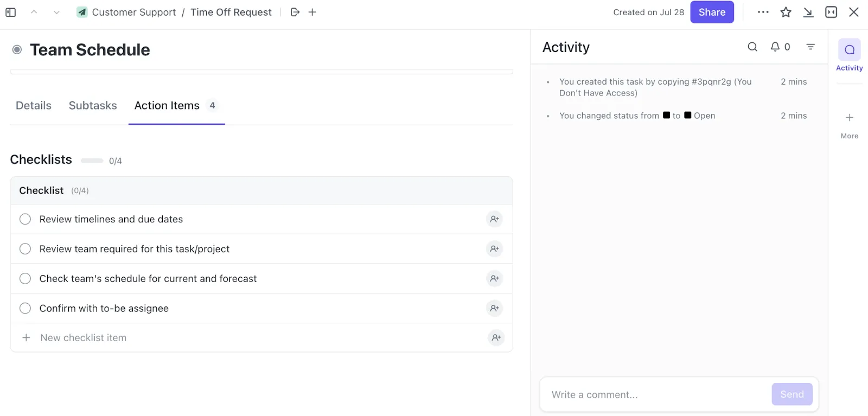Open the notifications bell
This screenshot has height=416, width=868.
click(x=775, y=47)
